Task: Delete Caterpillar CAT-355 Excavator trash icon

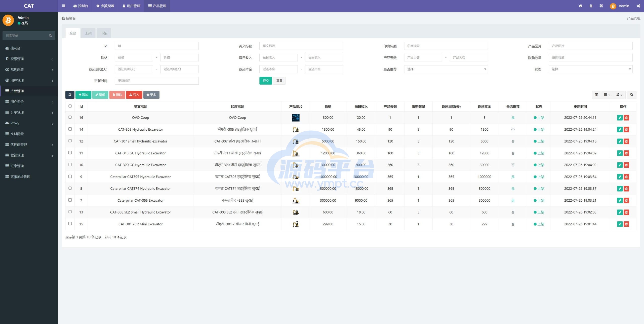Action: point(626,200)
